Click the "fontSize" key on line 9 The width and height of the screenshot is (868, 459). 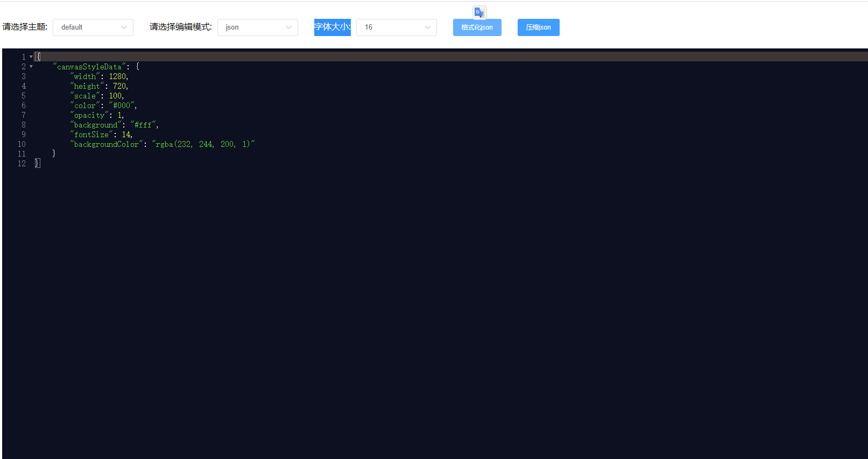91,135
